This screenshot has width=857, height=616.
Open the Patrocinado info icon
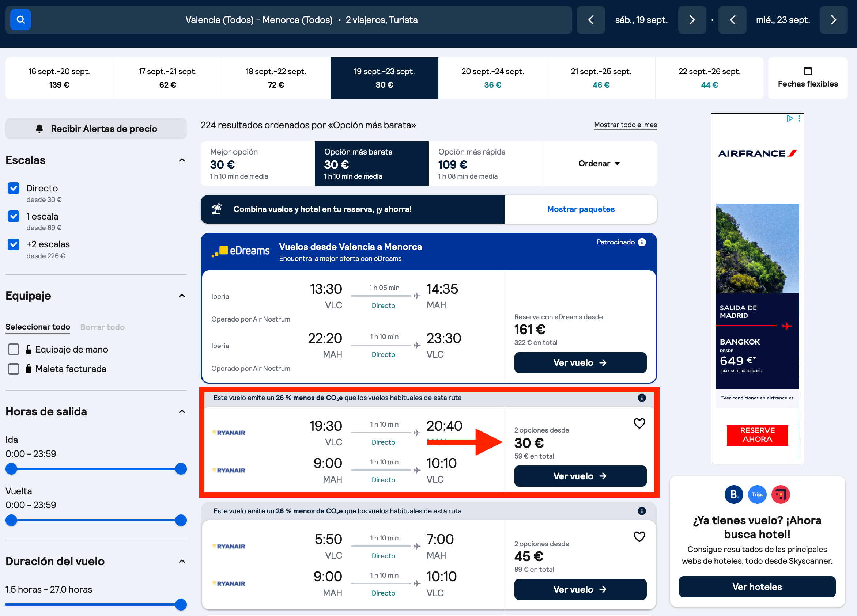coord(642,242)
